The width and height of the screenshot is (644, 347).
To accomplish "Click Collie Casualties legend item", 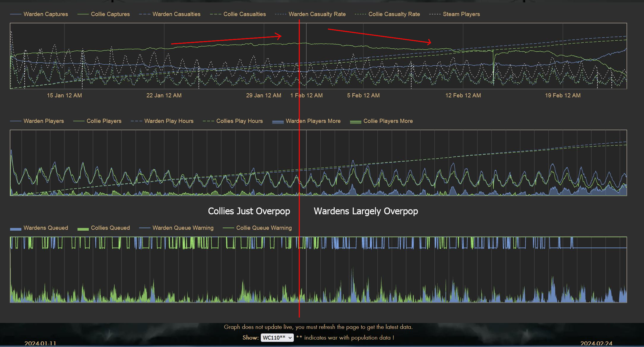I will point(244,14).
